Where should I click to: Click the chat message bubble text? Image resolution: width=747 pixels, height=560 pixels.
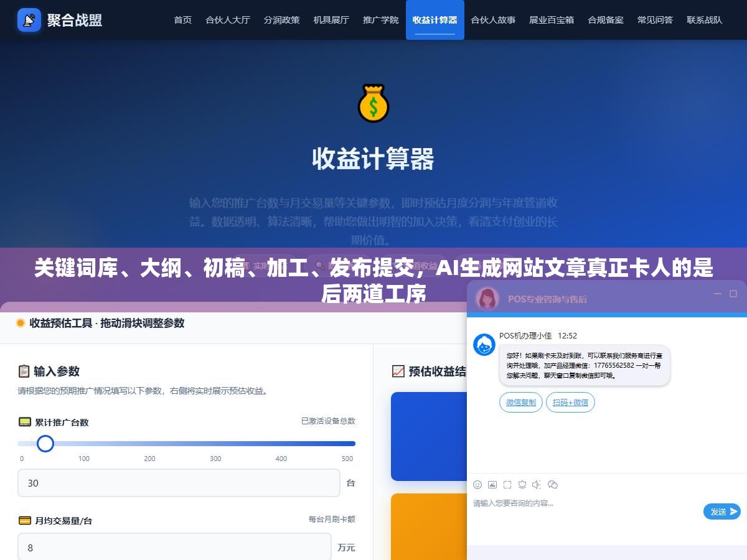click(584, 365)
